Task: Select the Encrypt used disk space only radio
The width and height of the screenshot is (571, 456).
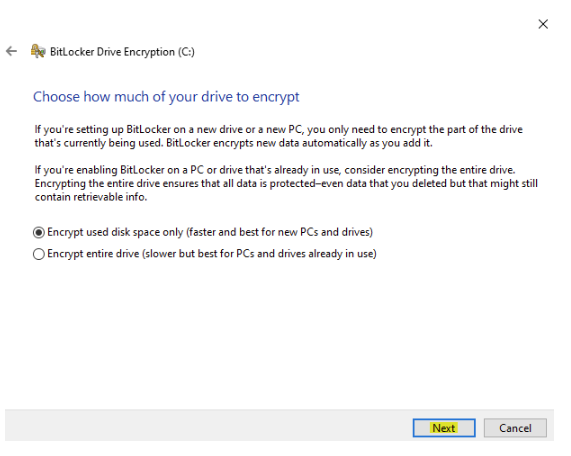Action: tap(39, 232)
